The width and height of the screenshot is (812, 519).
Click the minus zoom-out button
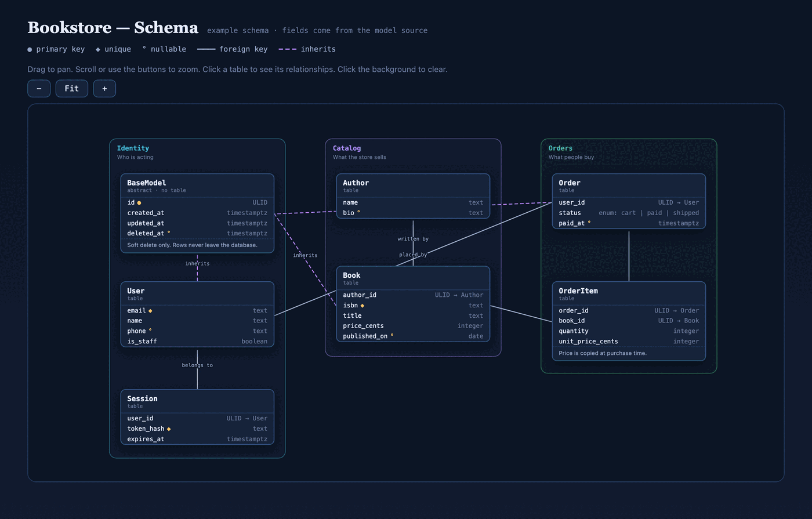39,89
